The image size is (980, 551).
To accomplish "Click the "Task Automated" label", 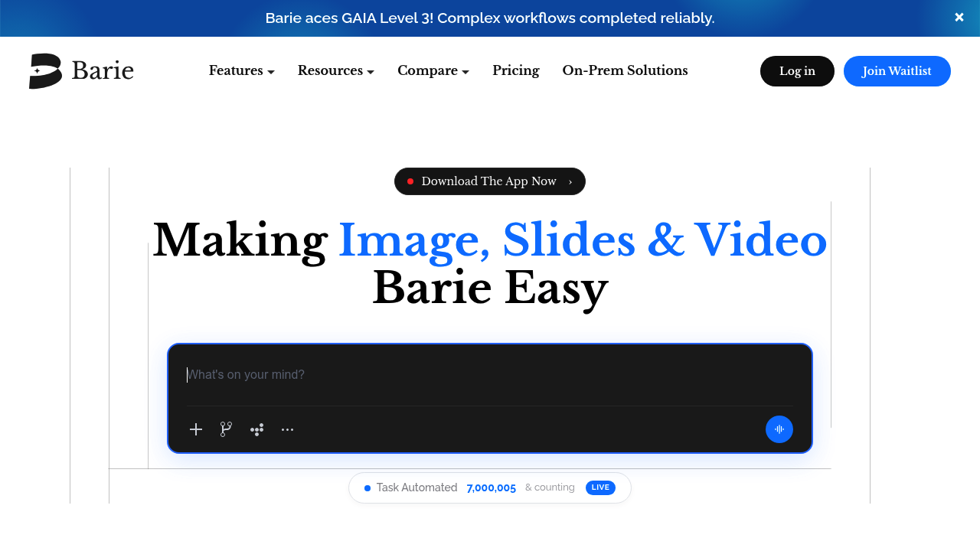I will (416, 487).
